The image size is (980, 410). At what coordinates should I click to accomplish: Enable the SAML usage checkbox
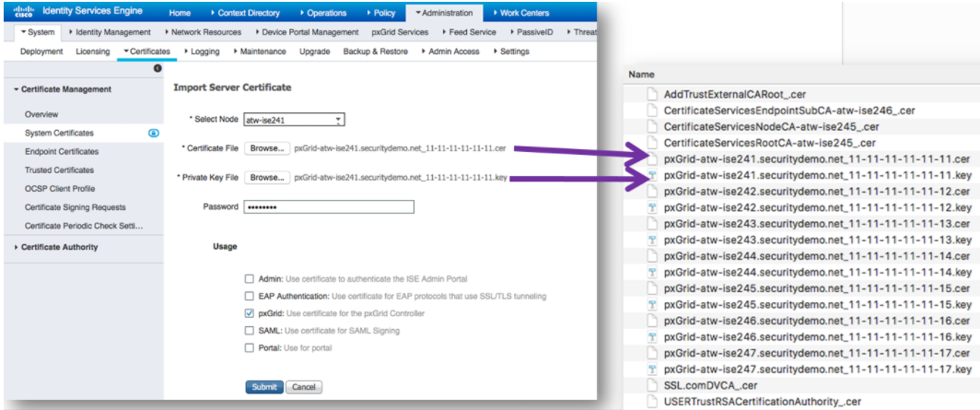pos(250,331)
